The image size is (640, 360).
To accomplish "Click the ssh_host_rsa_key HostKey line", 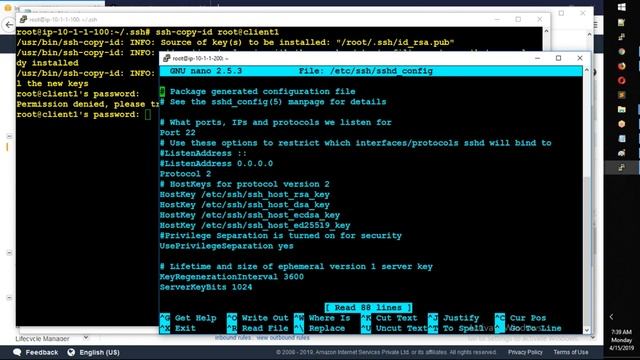I will pos(244,195).
